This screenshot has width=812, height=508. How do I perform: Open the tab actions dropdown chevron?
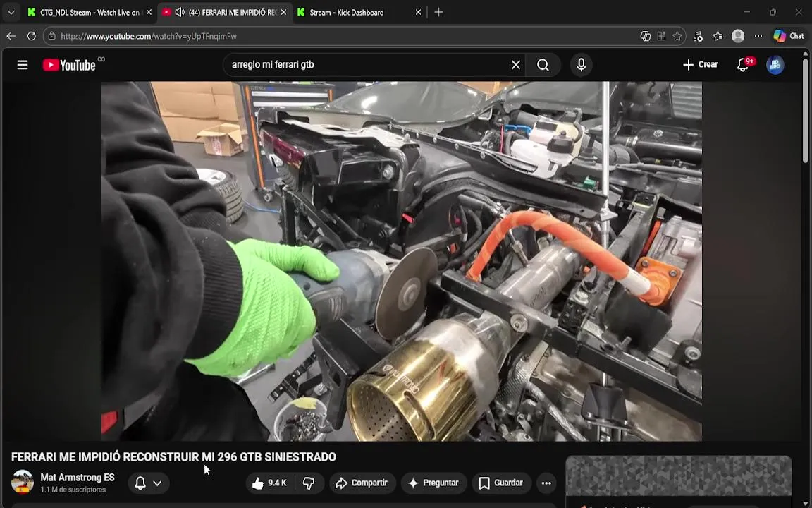click(11, 13)
